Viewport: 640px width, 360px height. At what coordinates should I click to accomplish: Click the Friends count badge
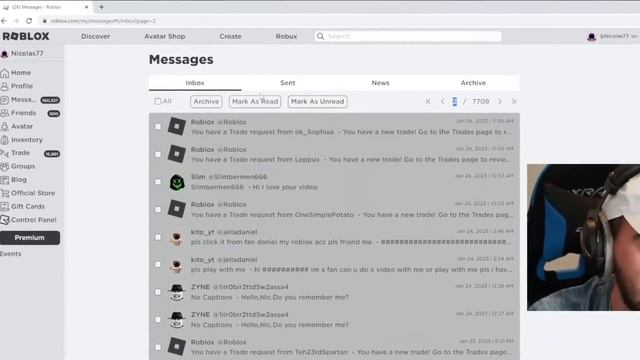[53, 113]
